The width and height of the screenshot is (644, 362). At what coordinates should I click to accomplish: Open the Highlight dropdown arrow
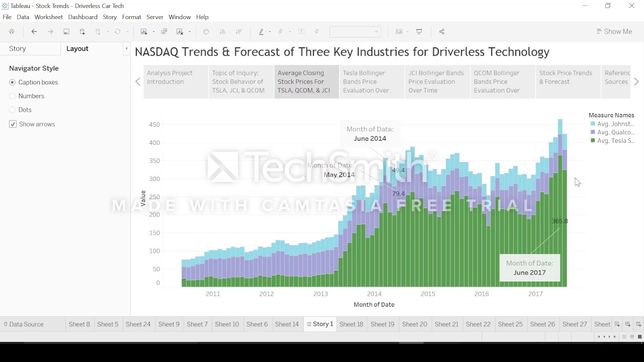(270, 32)
